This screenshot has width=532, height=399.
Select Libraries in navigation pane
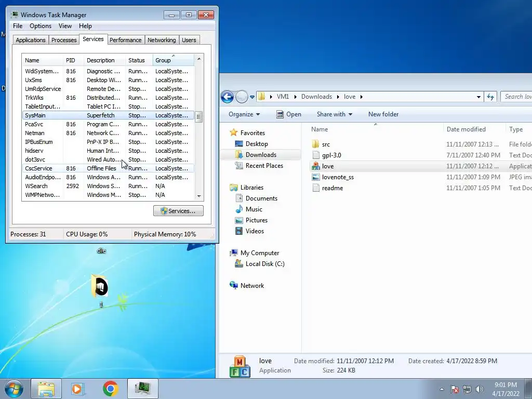tap(251, 187)
